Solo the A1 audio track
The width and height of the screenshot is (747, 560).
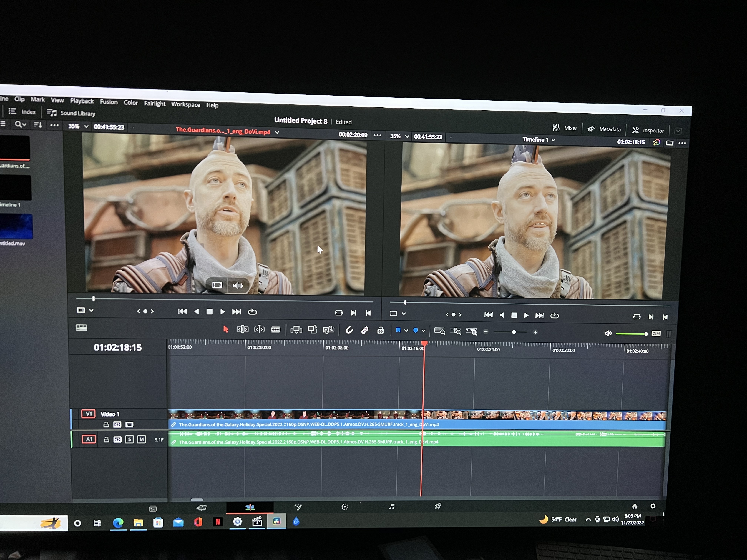pyautogui.click(x=129, y=439)
